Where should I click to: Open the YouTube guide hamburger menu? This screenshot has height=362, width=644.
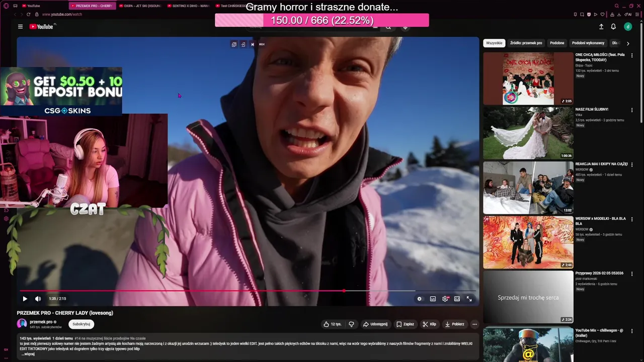coord(20,27)
